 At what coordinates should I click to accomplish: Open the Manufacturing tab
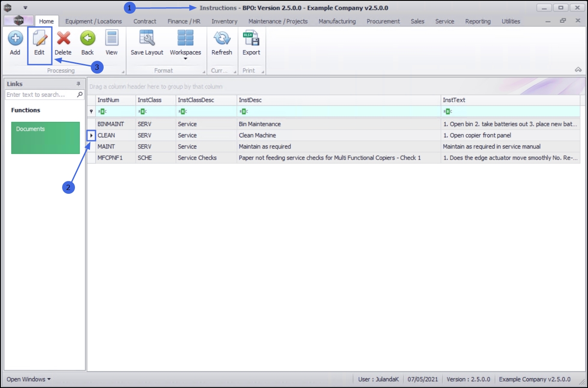337,21
